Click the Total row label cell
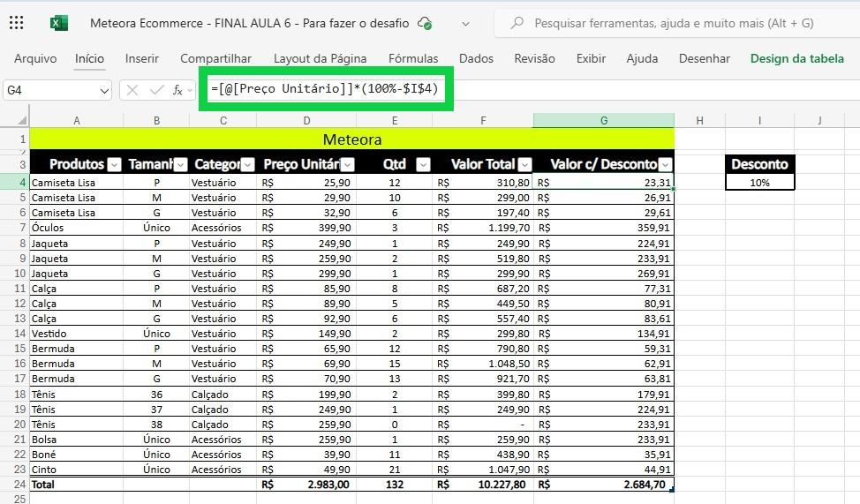 click(76, 485)
